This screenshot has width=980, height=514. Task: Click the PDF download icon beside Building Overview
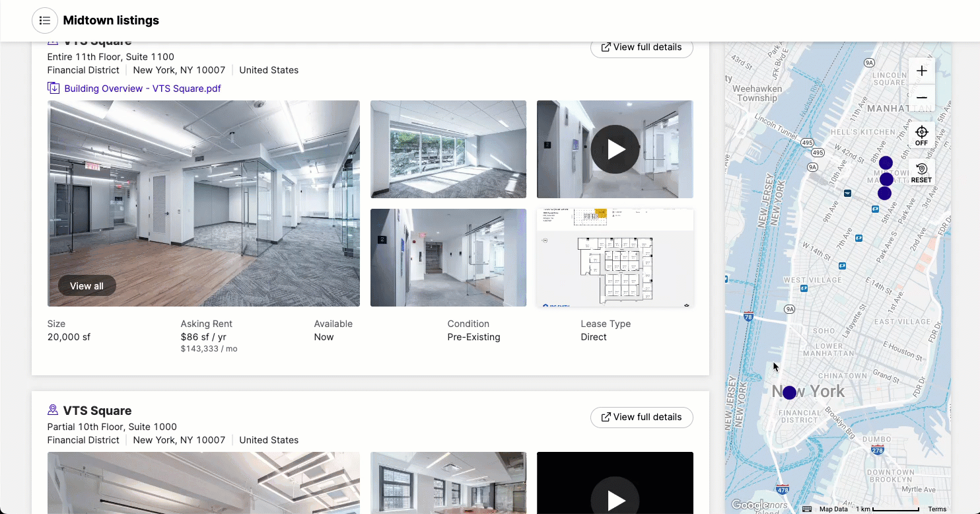pos(53,88)
